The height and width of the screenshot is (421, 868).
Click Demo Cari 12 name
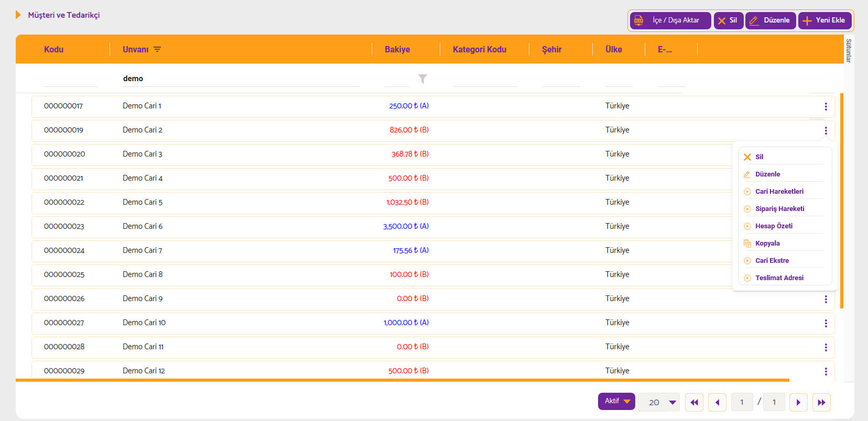tap(144, 371)
